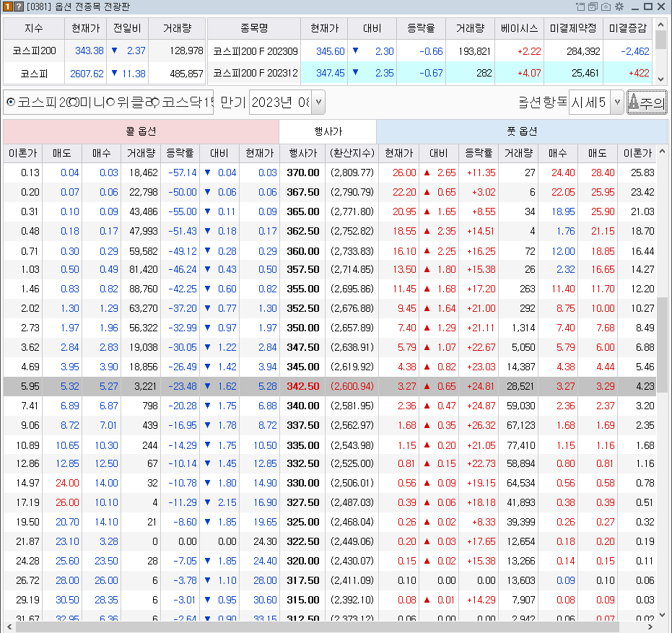Click the down arrow of futures table scrollbar
This screenshot has height=633, width=672.
click(x=660, y=79)
